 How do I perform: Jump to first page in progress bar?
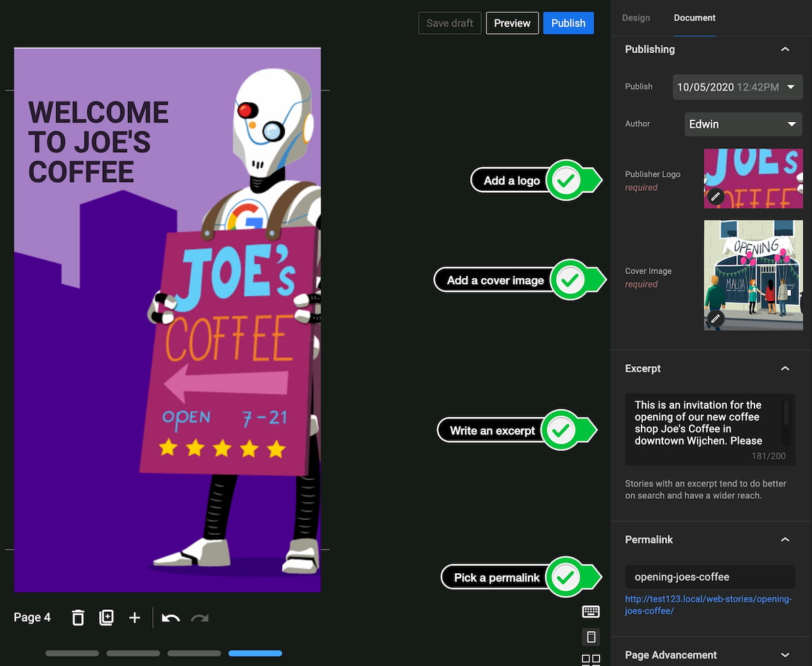pyautogui.click(x=72, y=654)
